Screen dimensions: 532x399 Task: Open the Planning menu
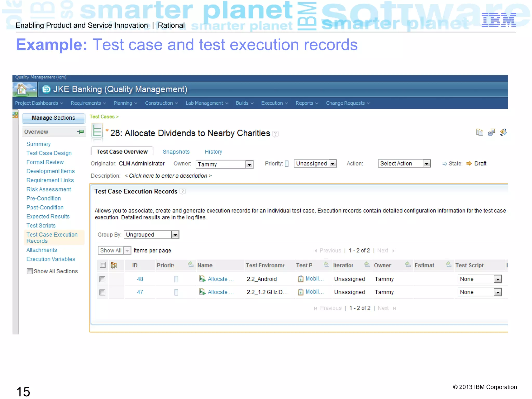(125, 103)
